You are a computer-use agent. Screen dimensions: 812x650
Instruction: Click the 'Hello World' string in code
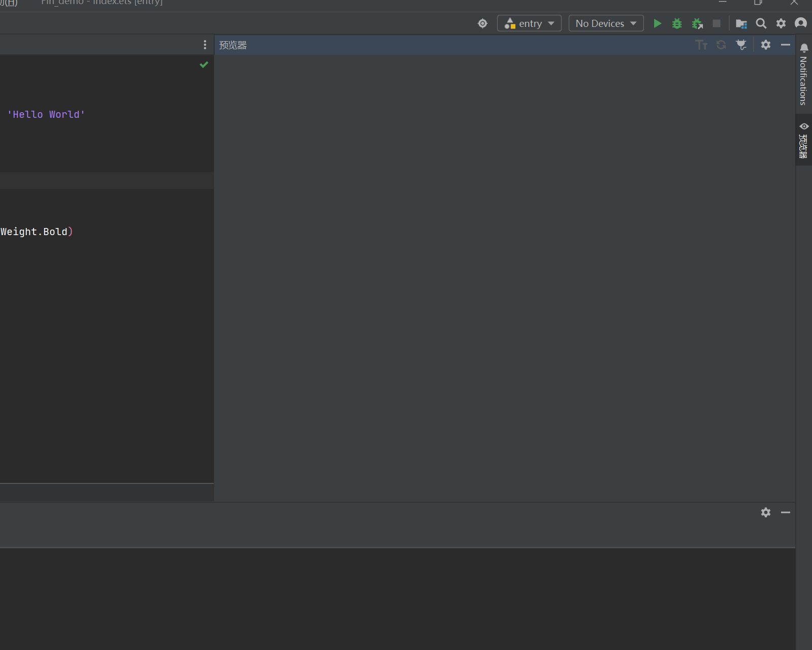click(46, 114)
